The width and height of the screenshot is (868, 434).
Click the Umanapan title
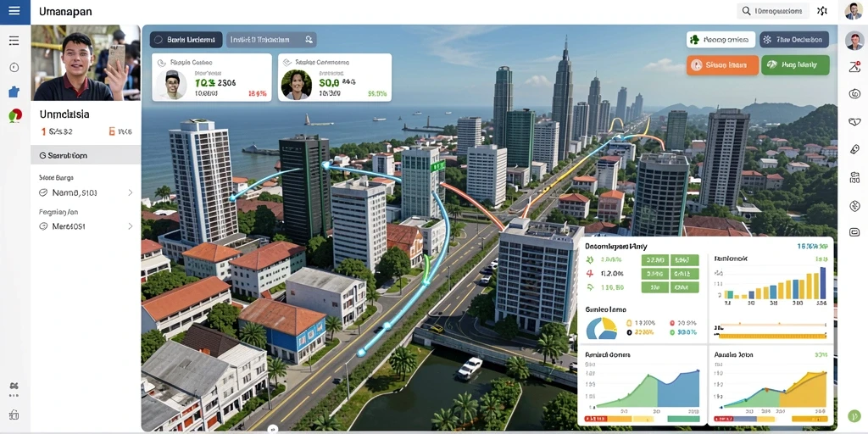[x=66, y=12]
